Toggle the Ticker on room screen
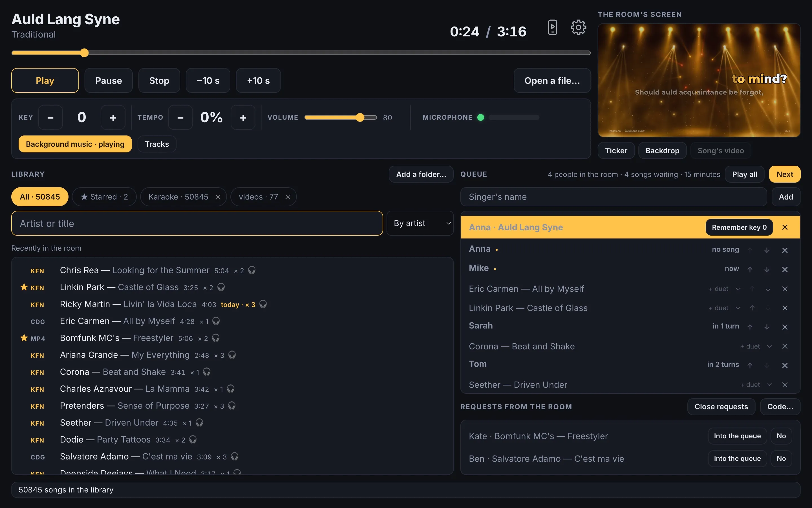812x508 pixels. pyautogui.click(x=616, y=150)
